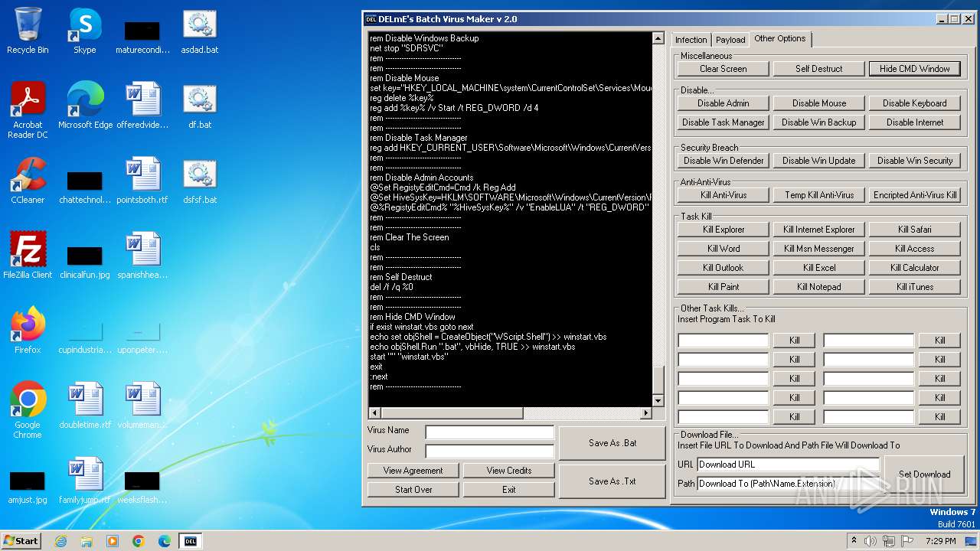Click the 'rem Self Destruct' code line
980x551 pixels.
[401, 277]
